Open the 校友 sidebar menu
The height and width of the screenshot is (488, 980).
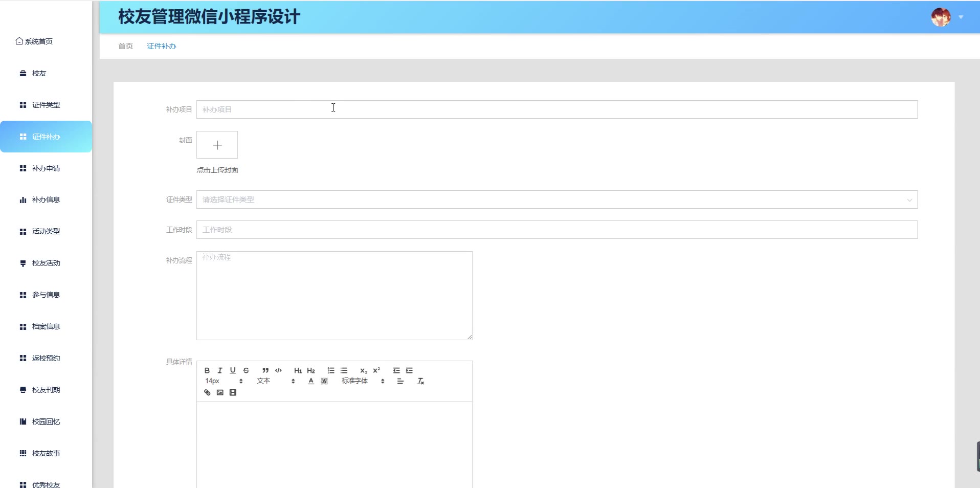[46, 73]
